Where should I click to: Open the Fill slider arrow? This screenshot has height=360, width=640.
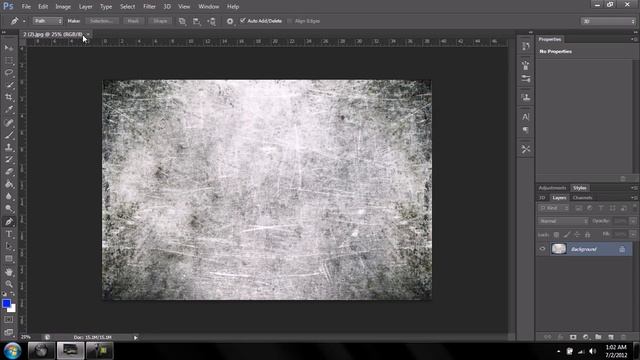[633, 235]
